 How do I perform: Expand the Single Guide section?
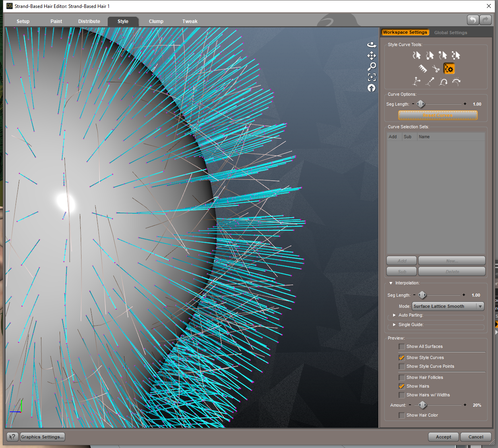(394, 324)
